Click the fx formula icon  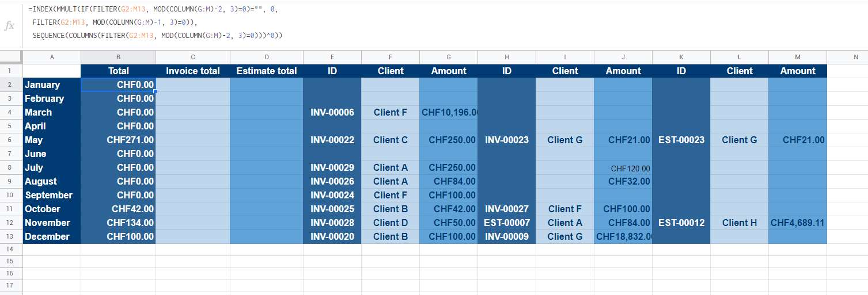pos(9,26)
